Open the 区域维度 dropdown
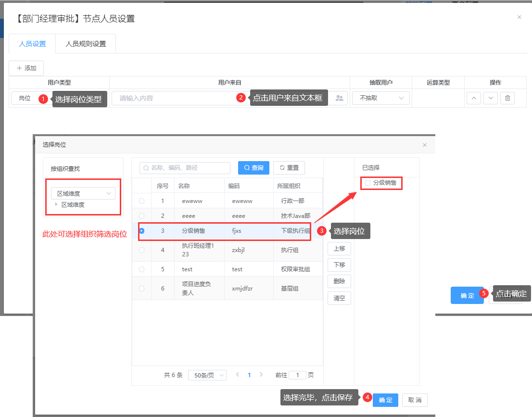This screenshot has height=417, width=532. tap(83, 193)
